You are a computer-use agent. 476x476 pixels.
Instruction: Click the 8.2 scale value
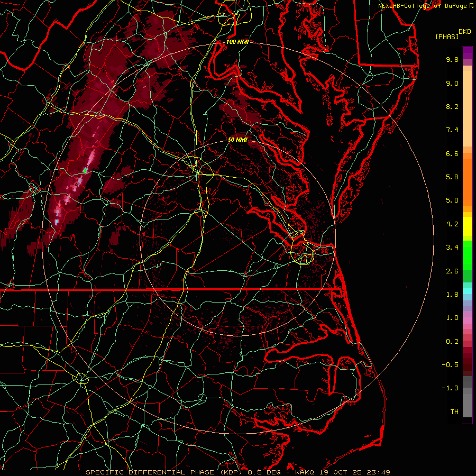click(452, 106)
